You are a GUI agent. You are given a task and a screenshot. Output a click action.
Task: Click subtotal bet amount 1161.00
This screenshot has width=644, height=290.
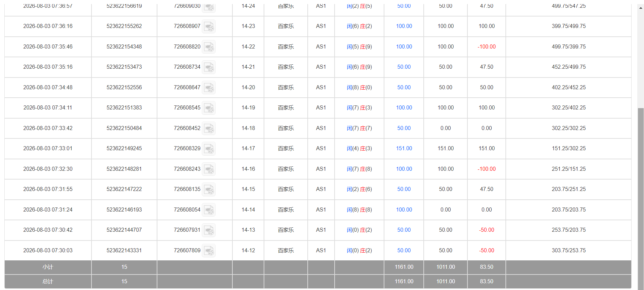click(x=404, y=267)
